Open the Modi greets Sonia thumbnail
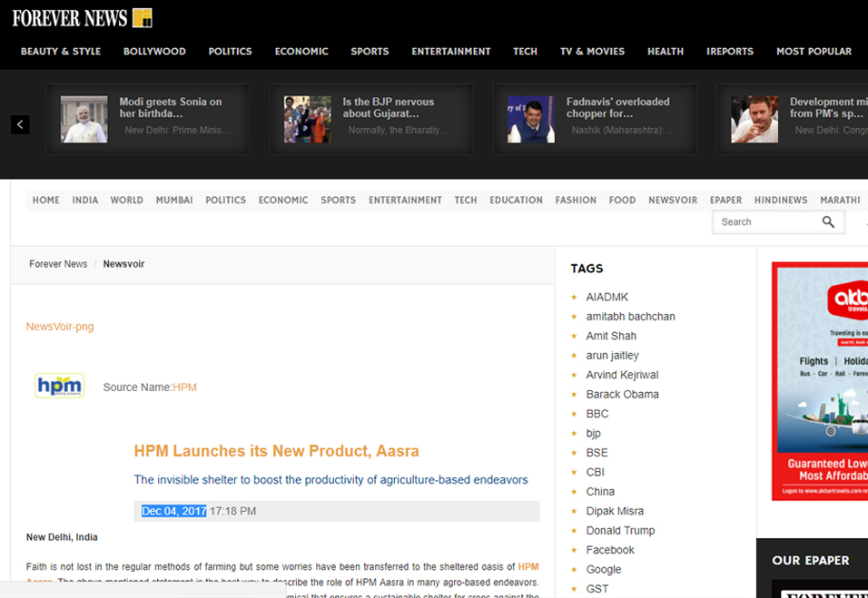The image size is (868, 598). coord(84,120)
